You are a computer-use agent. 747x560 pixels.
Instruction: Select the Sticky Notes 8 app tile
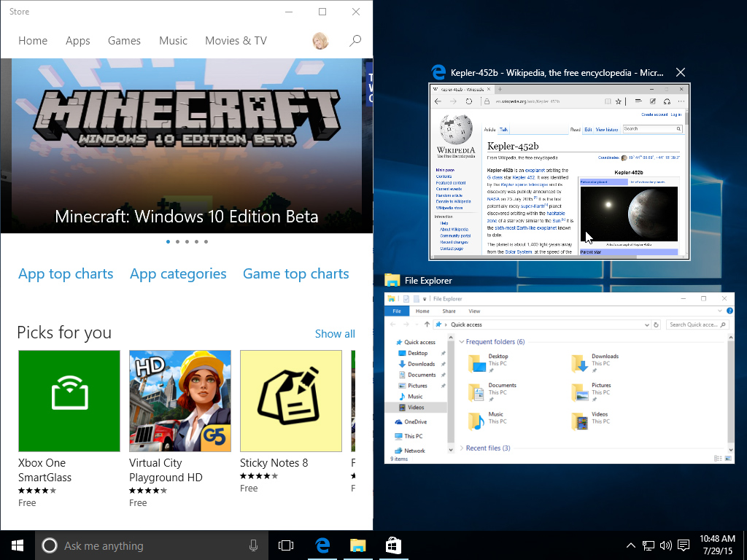pyautogui.click(x=290, y=401)
